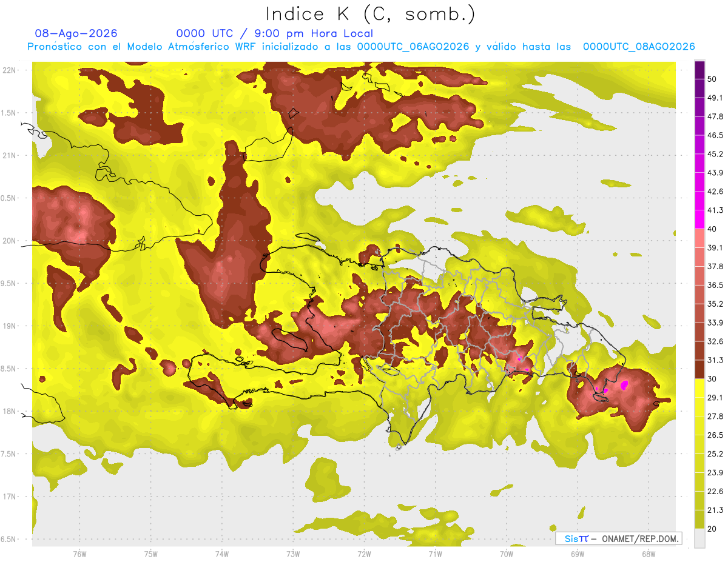
Task: Click the 'Indice K (C, somb.)' title
Action: tap(371, 15)
